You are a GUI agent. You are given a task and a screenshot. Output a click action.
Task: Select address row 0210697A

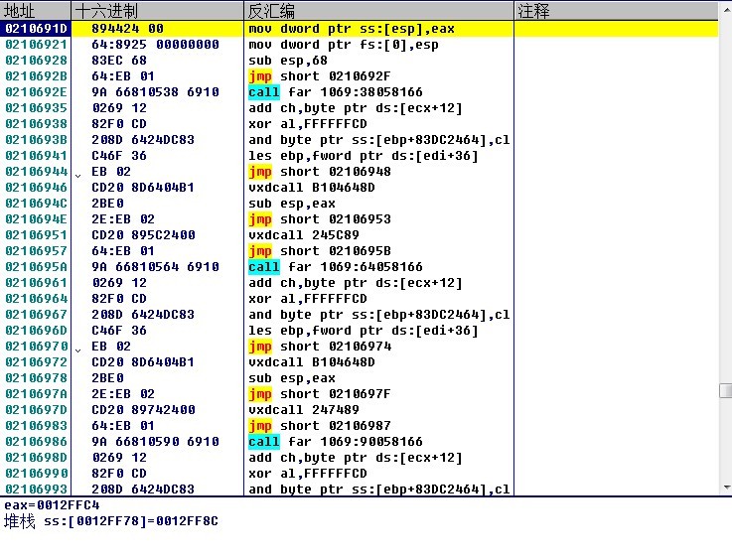click(x=36, y=393)
